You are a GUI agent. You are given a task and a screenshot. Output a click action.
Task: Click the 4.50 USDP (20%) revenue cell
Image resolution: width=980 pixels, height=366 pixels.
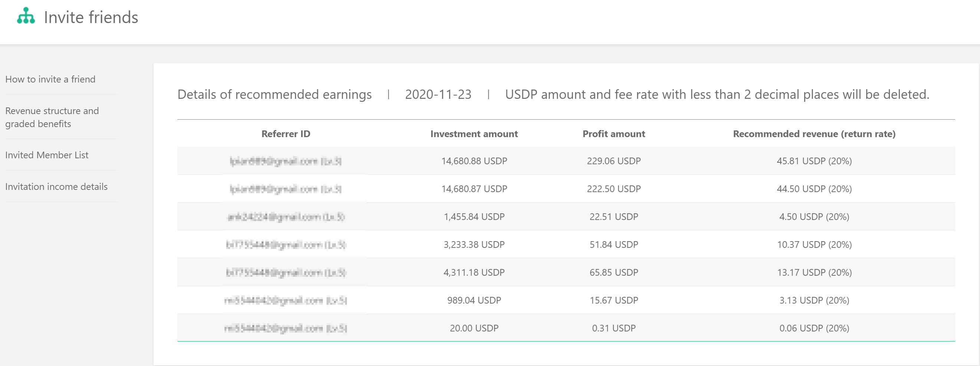click(x=814, y=217)
